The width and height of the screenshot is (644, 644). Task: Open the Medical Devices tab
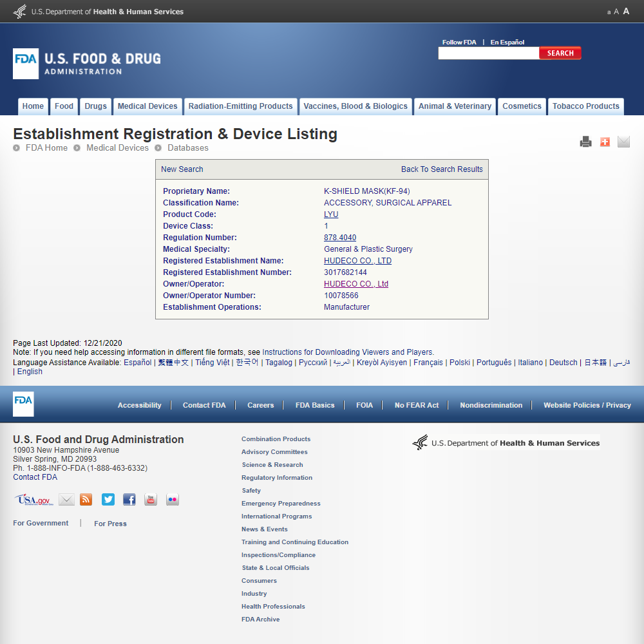(x=147, y=106)
